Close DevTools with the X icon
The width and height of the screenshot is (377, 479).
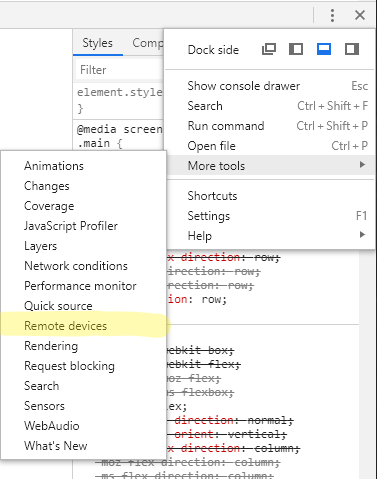(360, 15)
